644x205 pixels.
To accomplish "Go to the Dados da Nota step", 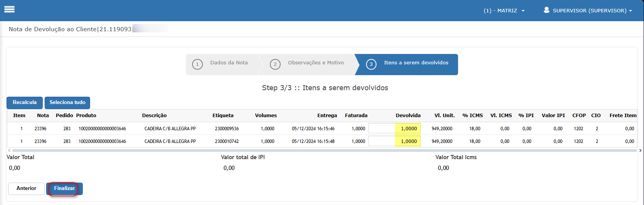I will [x=229, y=63].
